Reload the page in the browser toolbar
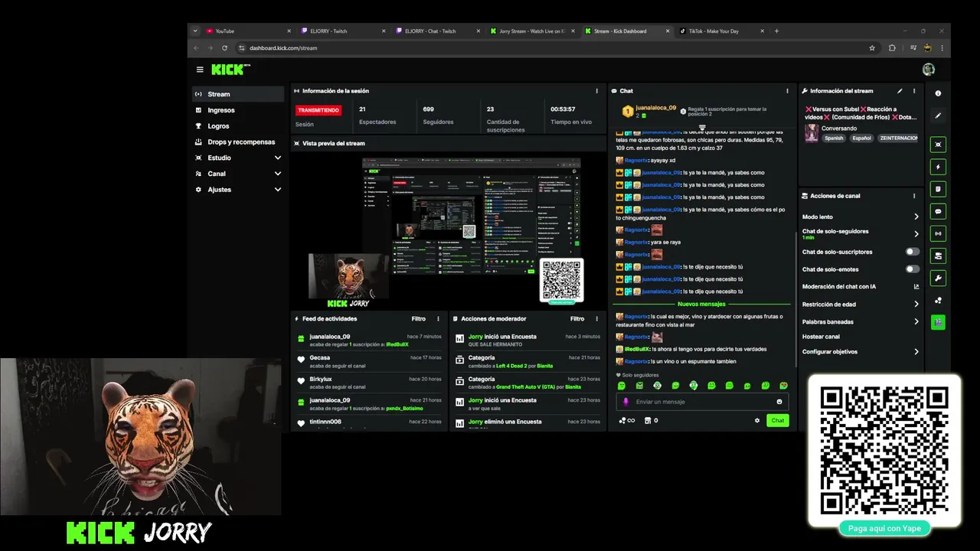Image resolution: width=980 pixels, height=551 pixels. tap(224, 47)
